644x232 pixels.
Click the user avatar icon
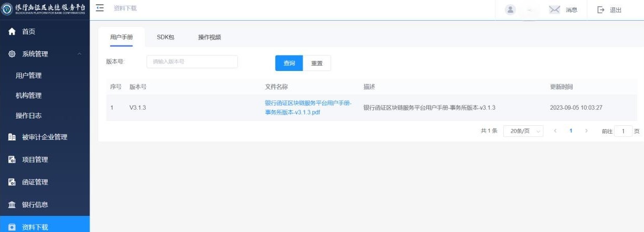pyautogui.click(x=510, y=10)
